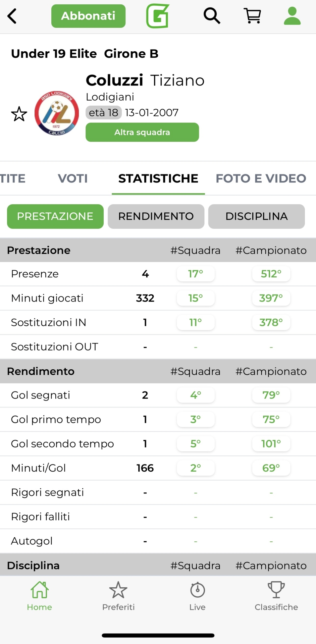
Task: Tap the green G app logo
Action: (x=158, y=16)
